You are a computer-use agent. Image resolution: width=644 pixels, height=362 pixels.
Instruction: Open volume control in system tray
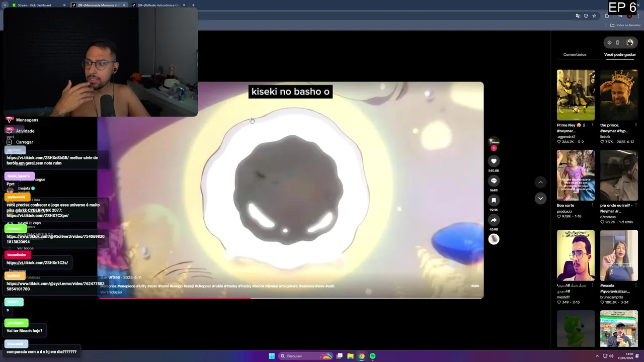pyautogui.click(x=611, y=356)
